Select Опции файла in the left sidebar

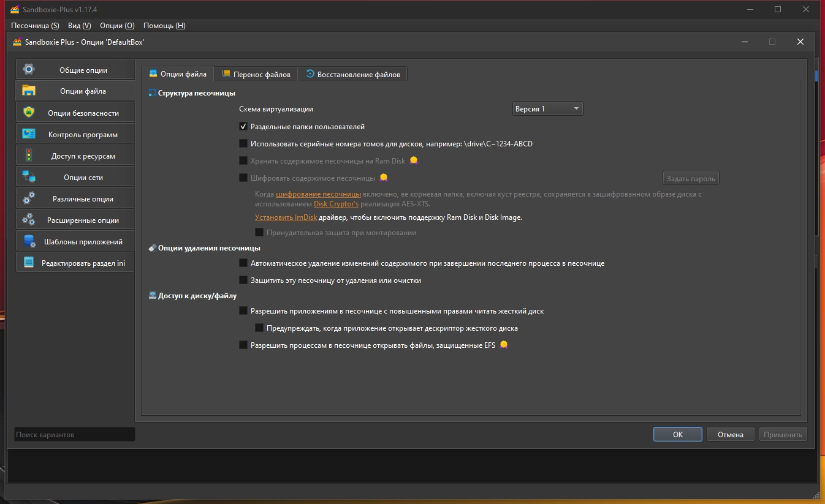point(75,91)
